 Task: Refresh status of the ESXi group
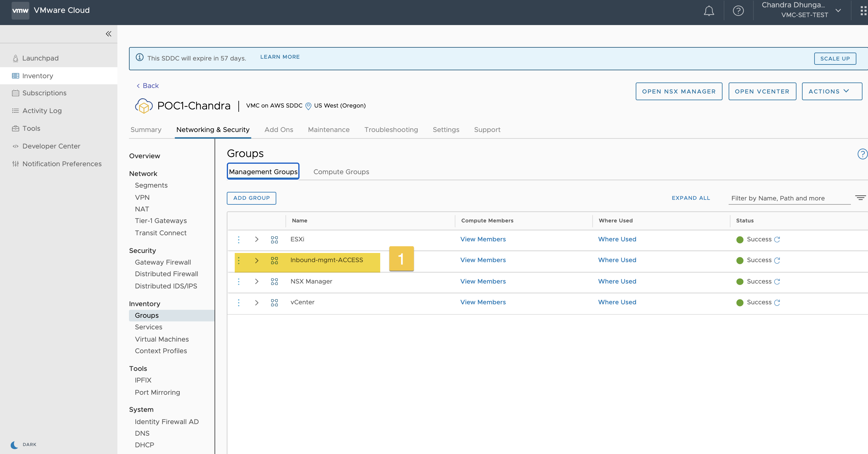[777, 240]
